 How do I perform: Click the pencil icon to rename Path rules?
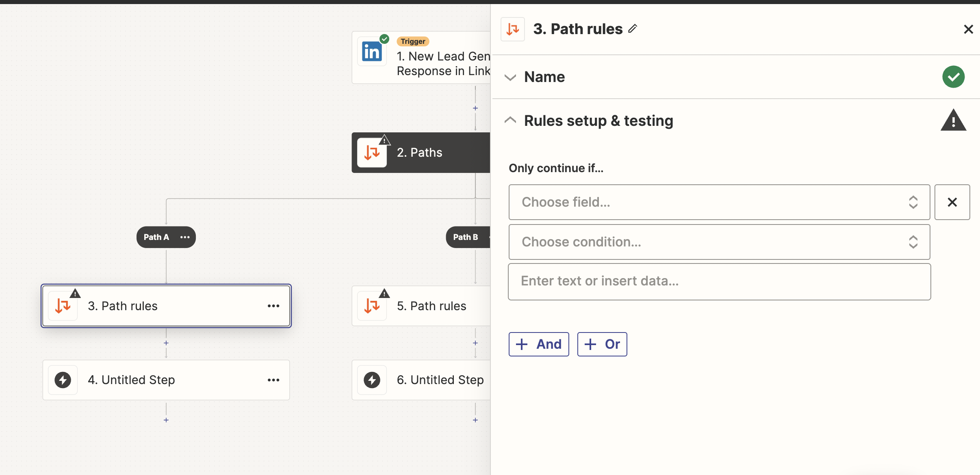[x=632, y=28]
